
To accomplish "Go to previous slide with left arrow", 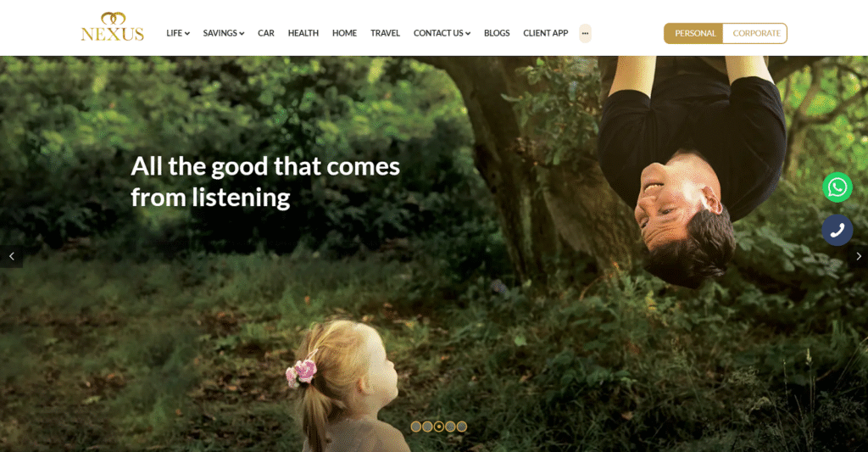I will pos(11,256).
